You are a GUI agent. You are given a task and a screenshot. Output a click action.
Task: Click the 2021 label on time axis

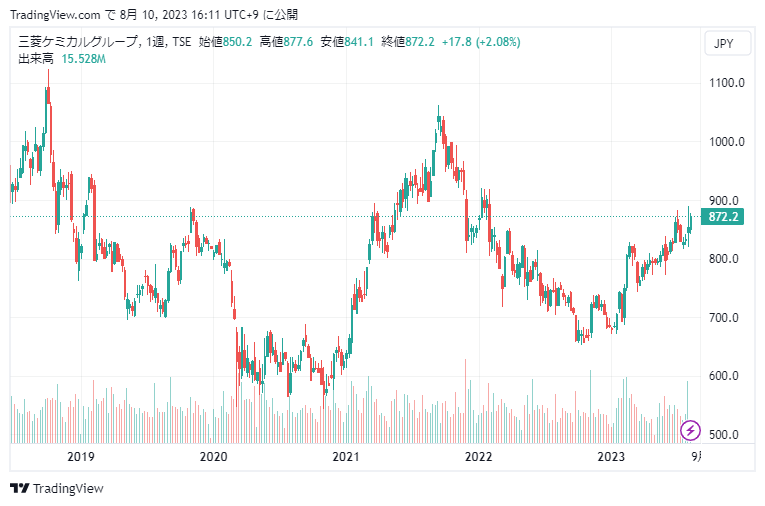346,457
